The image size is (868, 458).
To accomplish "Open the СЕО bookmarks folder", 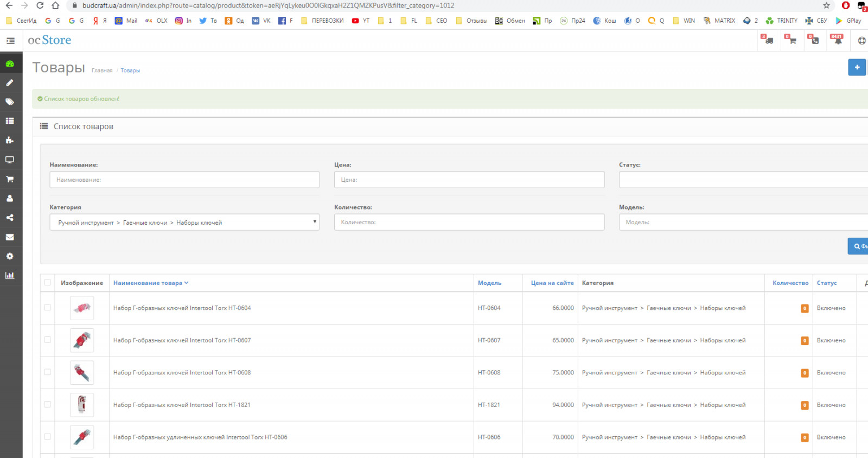I will pos(437,21).
